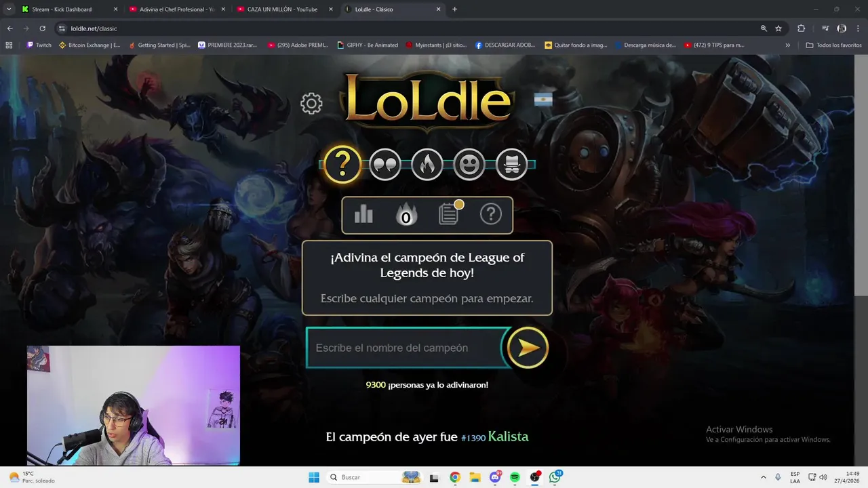Open Spotify from the taskbar
Viewport: 868px width, 488px height.
[515, 477]
